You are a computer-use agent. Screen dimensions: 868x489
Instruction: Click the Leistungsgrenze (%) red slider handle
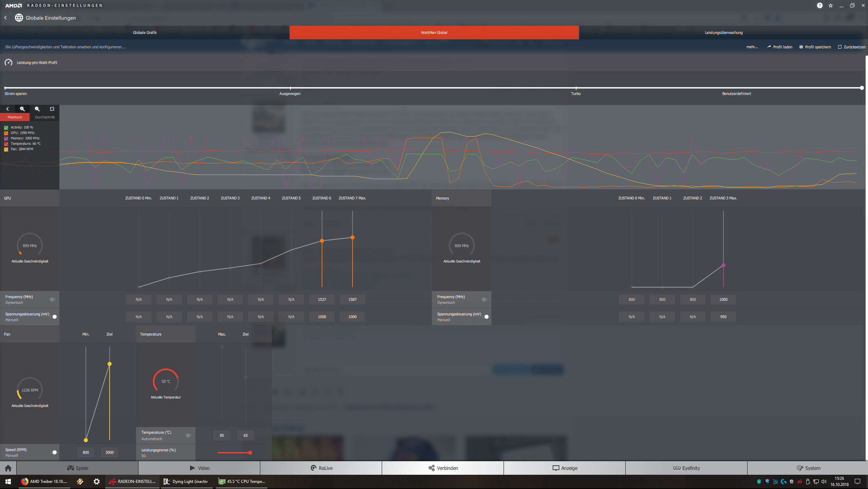(250, 453)
